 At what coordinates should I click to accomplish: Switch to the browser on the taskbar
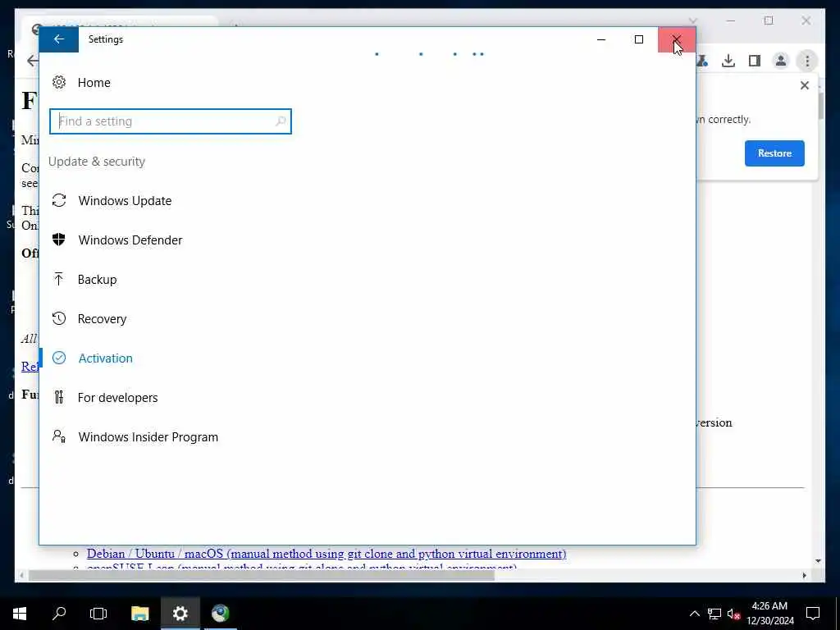tap(220, 614)
